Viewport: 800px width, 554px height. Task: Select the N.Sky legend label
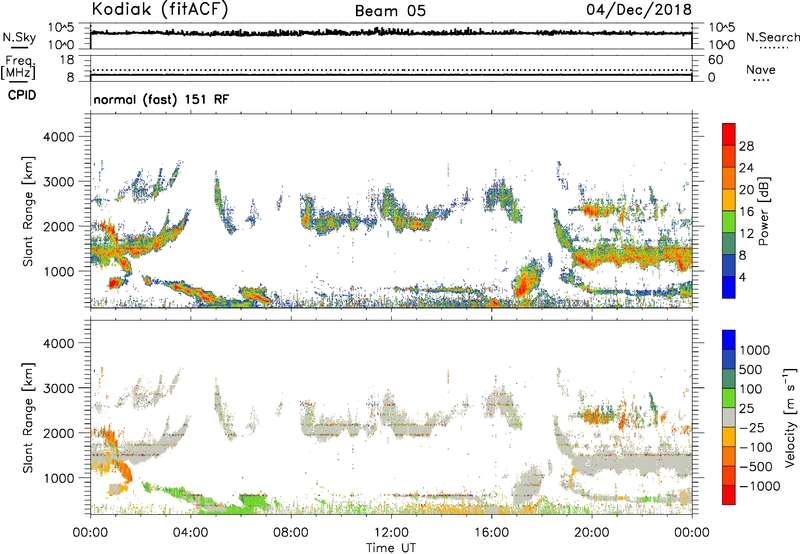tap(19, 37)
